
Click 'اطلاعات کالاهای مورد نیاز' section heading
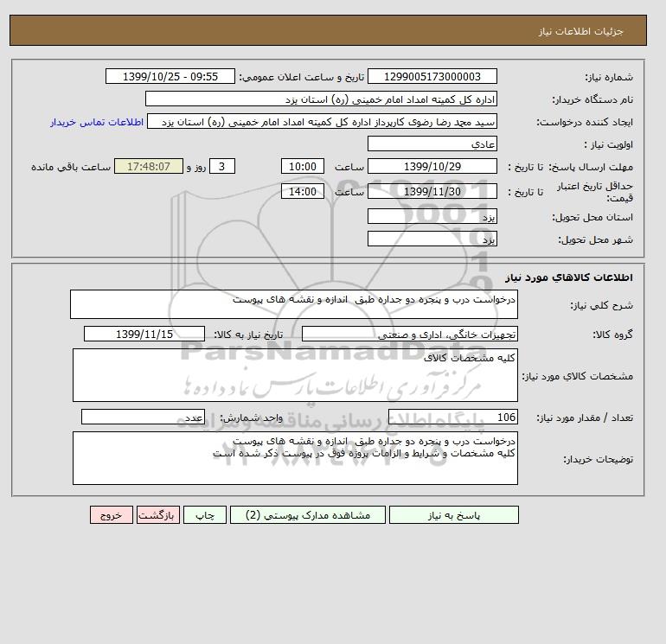569,277
